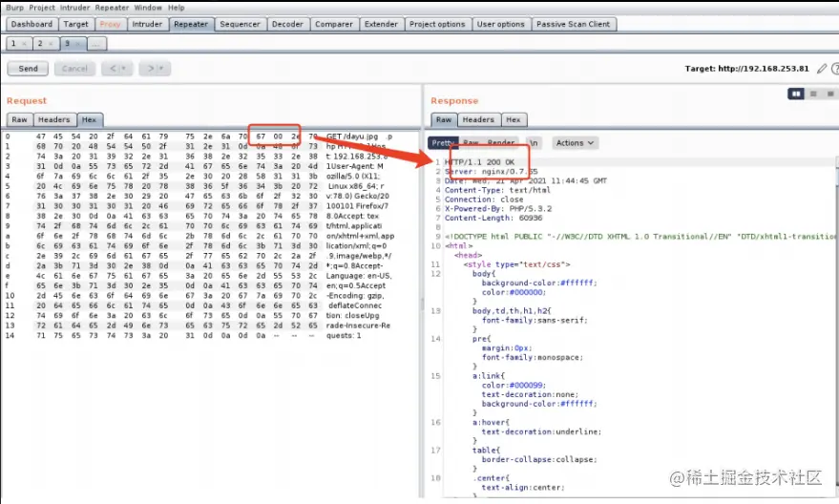Switch to the Comparer tab

[334, 24]
